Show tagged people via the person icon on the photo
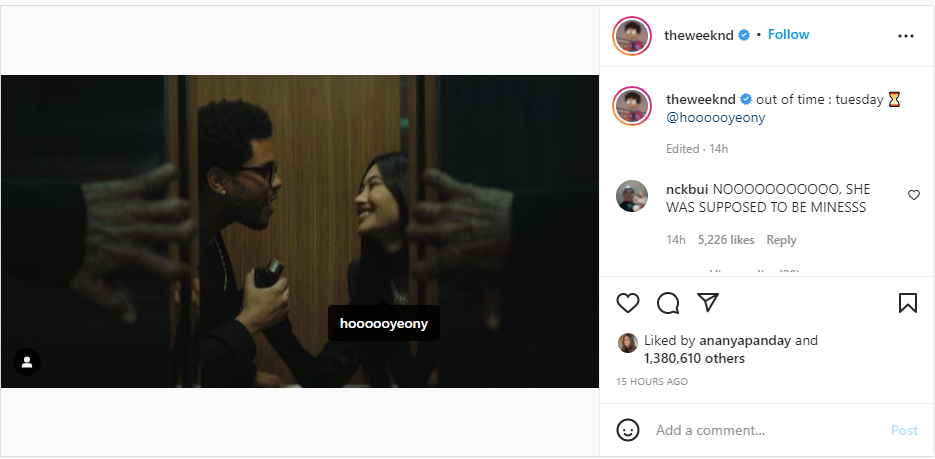The width and height of the screenshot is (935, 459). tap(27, 362)
